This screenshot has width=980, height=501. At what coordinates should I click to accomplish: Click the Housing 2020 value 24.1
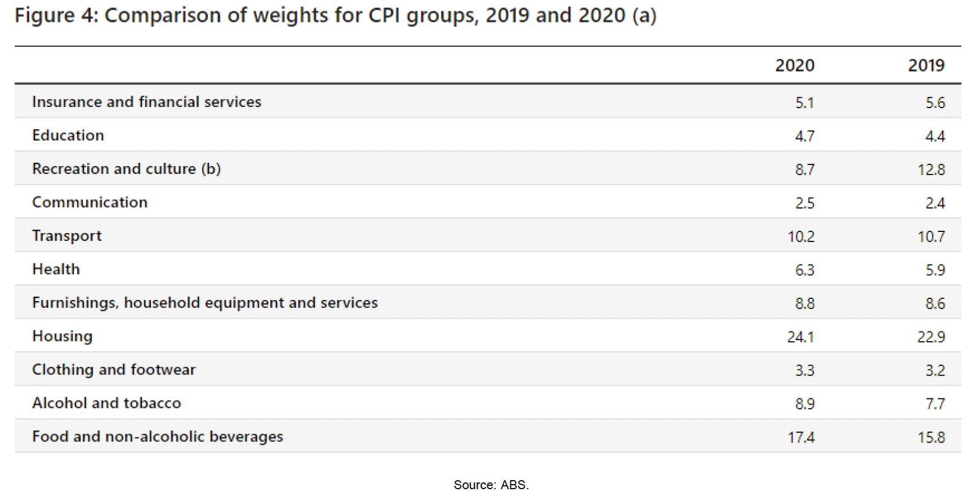[x=800, y=337]
